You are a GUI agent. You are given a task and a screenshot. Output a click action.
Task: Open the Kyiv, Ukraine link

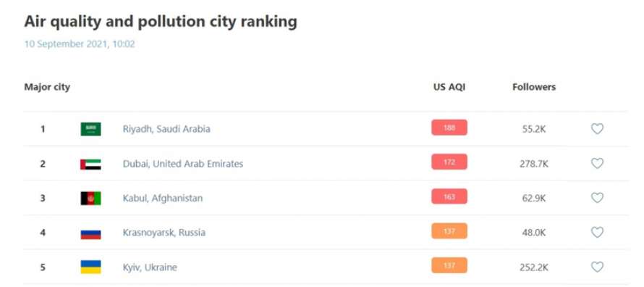(x=150, y=267)
